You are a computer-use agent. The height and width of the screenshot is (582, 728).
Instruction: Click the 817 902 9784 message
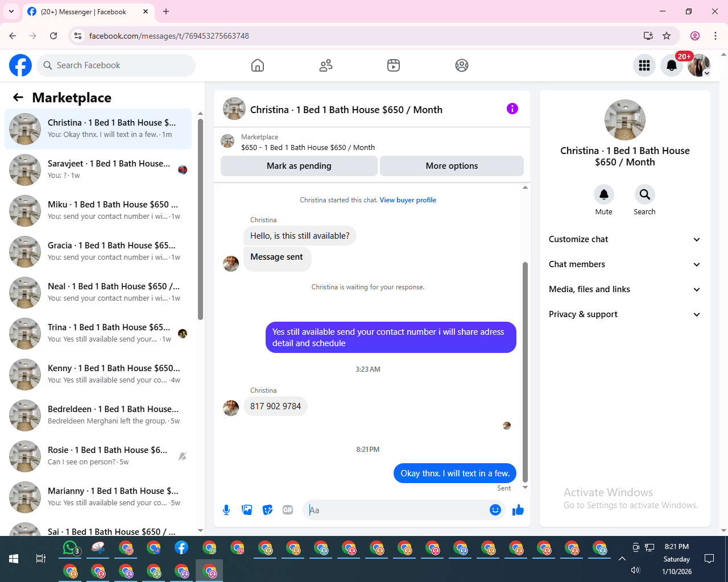[x=275, y=406]
